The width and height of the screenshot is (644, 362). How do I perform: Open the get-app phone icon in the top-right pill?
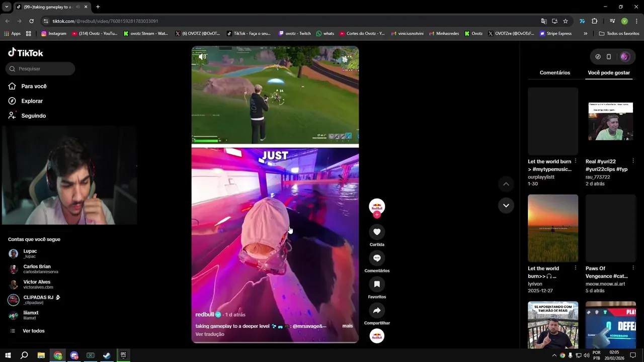[x=609, y=57]
